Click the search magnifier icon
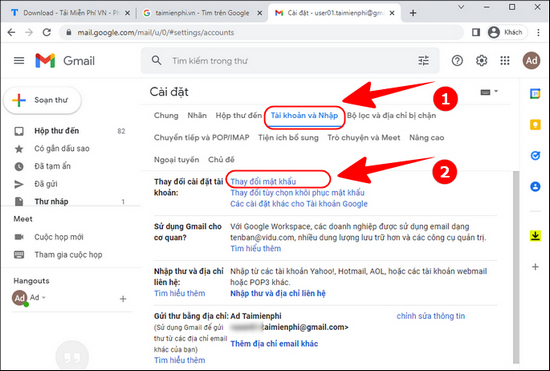Screen dimensions: 550x371 [x=156, y=60]
